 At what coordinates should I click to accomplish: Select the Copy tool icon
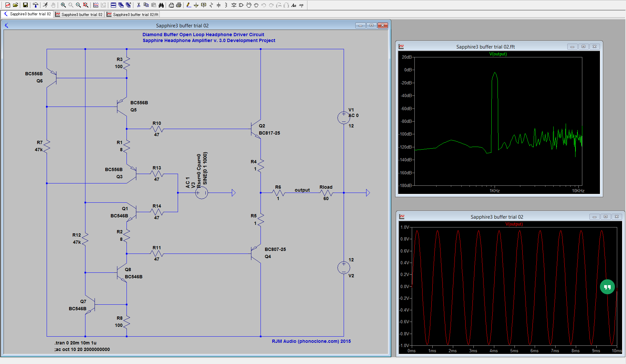[x=146, y=5]
